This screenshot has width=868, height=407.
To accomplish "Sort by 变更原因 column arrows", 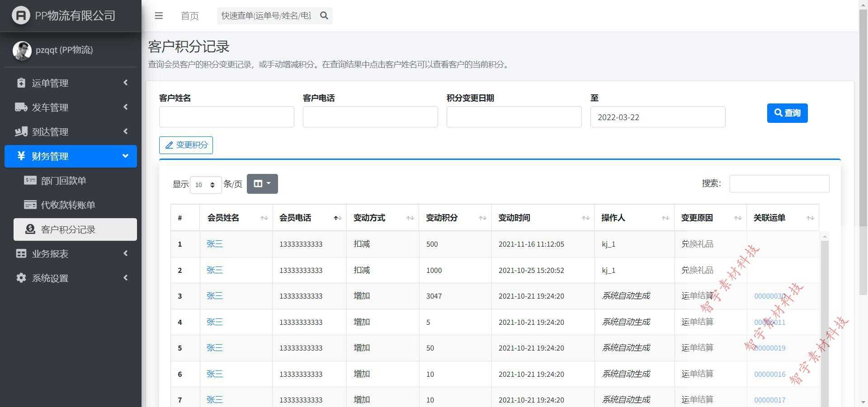I will 738,218.
